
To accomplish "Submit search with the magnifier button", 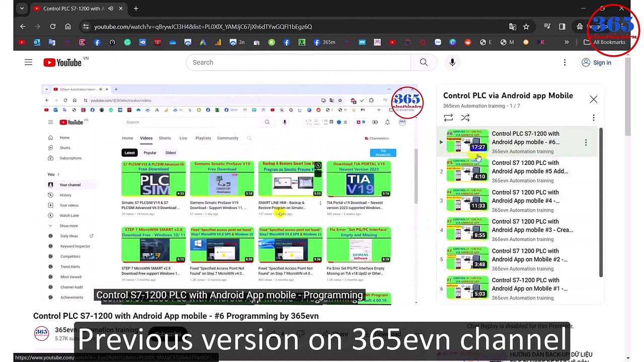I will coord(424,62).
